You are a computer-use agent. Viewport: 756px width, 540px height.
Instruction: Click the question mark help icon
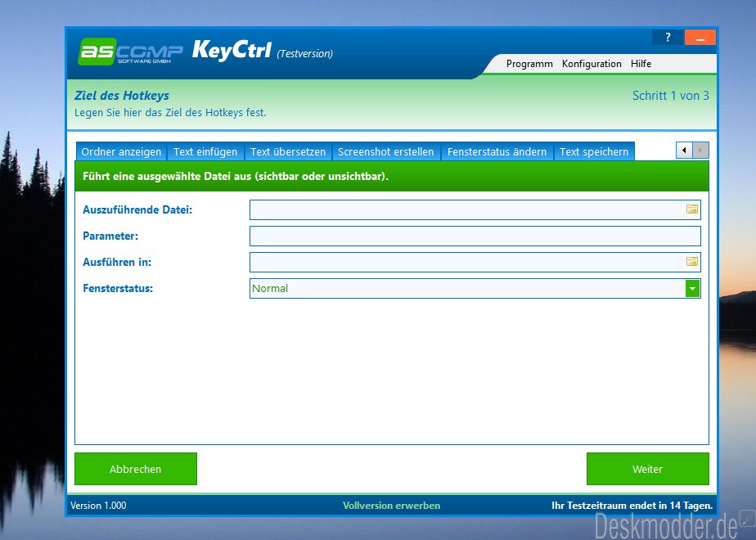pyautogui.click(x=668, y=38)
